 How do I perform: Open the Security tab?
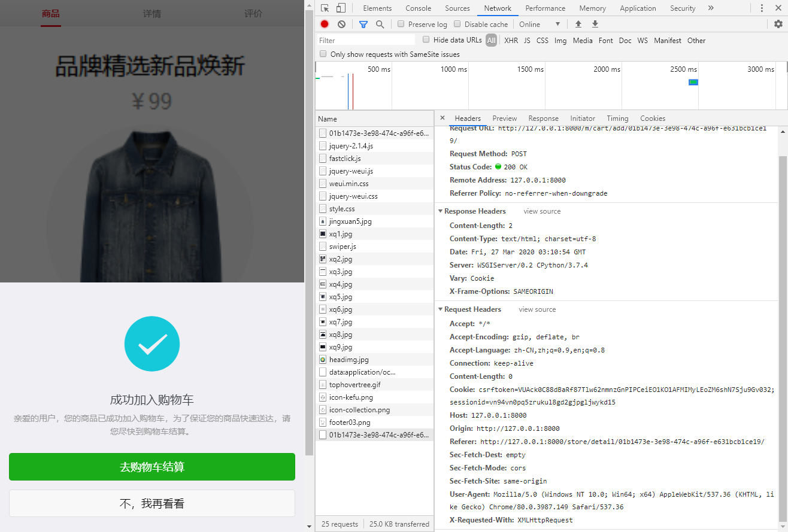point(683,8)
